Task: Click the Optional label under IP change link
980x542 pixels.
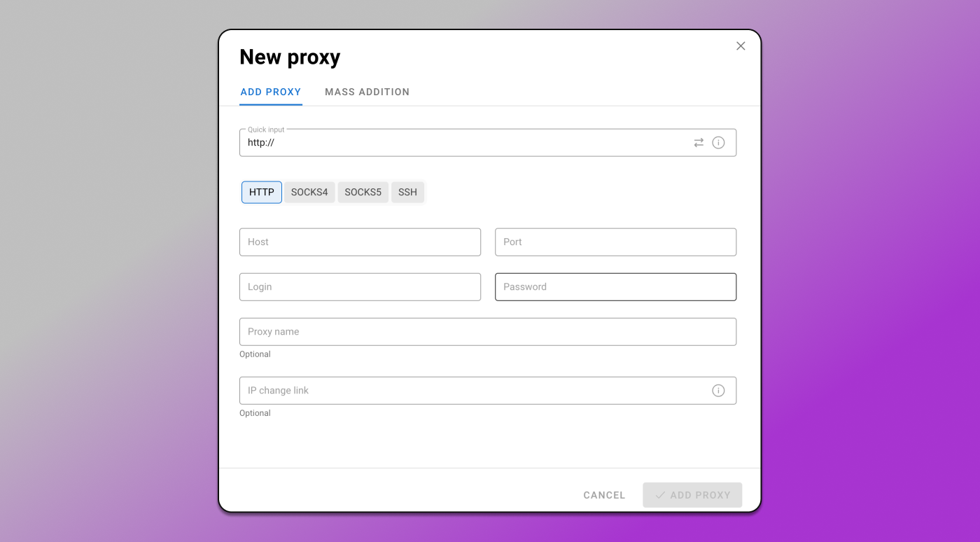Action: pyautogui.click(x=255, y=413)
